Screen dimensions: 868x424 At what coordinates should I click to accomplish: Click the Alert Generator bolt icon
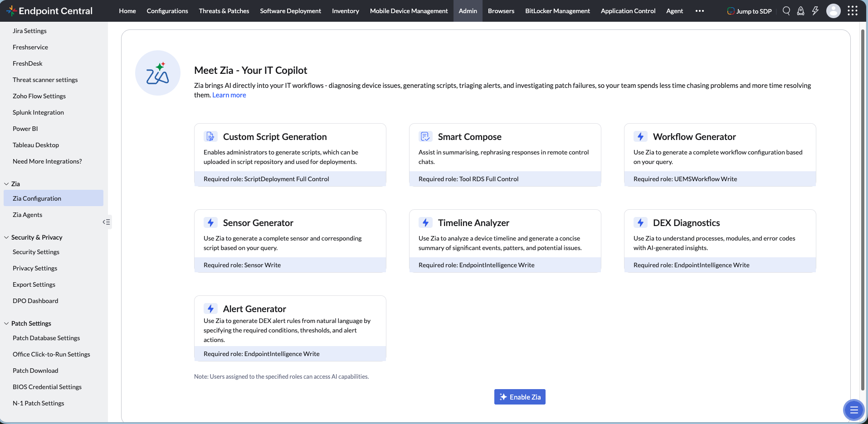pyautogui.click(x=210, y=308)
